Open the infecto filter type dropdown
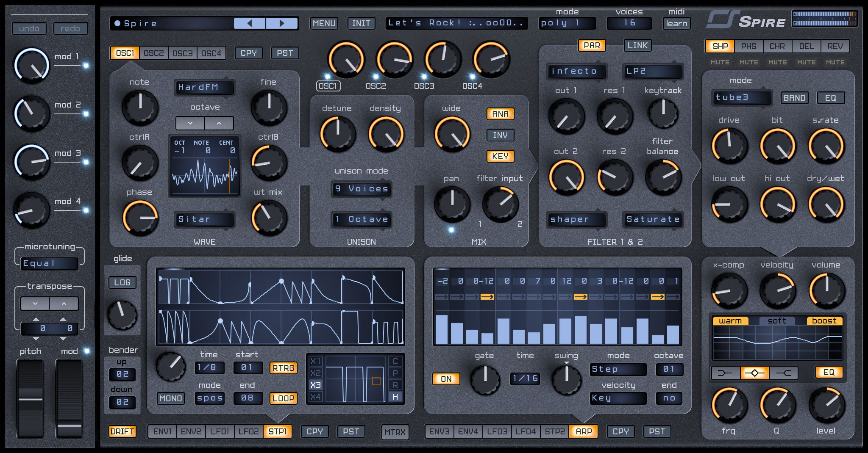The height and width of the screenshot is (453, 868). 576,71
